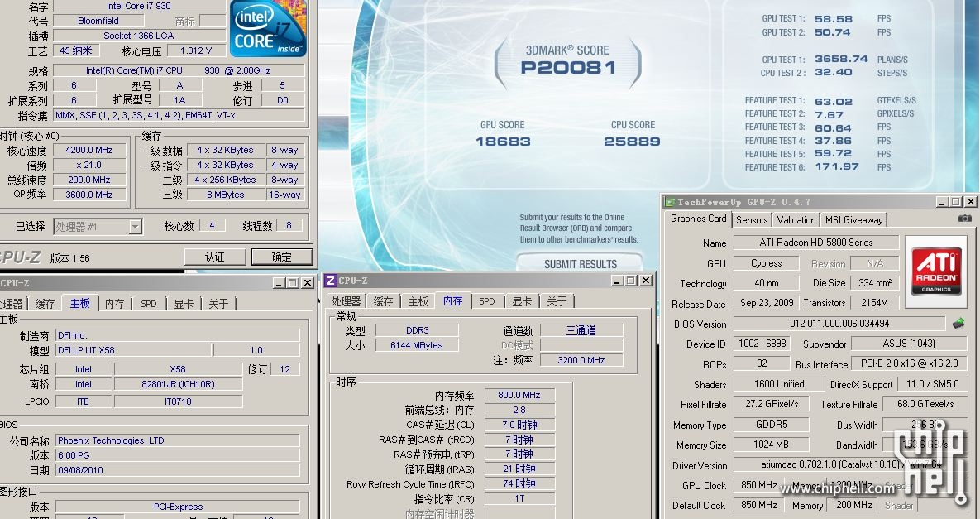Click the core speed field 4200.0 MHz
This screenshot has height=519, width=980.
pyautogui.click(x=89, y=150)
